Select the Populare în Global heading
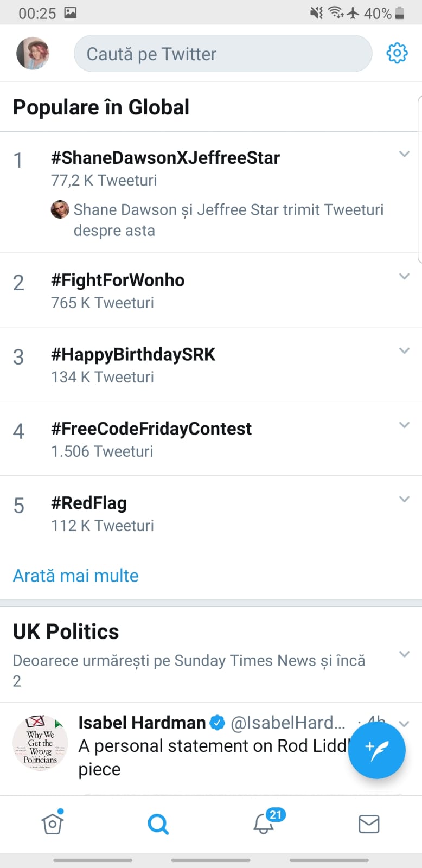The height and width of the screenshot is (868, 422). (101, 107)
